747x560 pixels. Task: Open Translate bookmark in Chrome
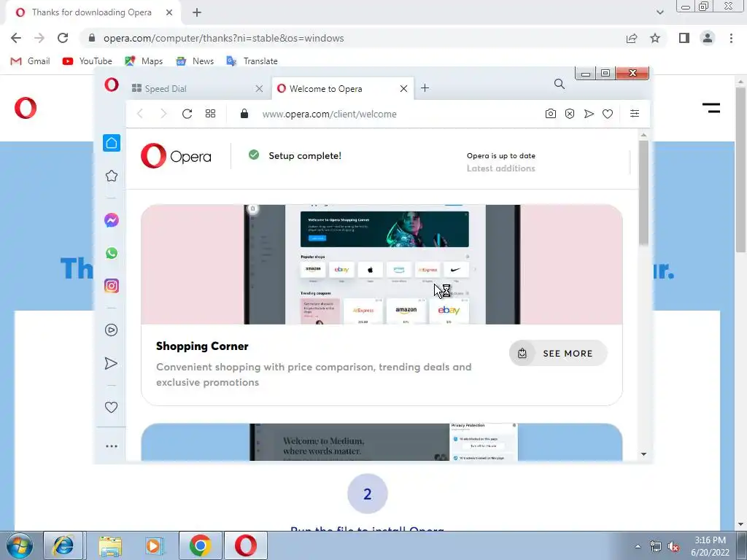(x=252, y=61)
